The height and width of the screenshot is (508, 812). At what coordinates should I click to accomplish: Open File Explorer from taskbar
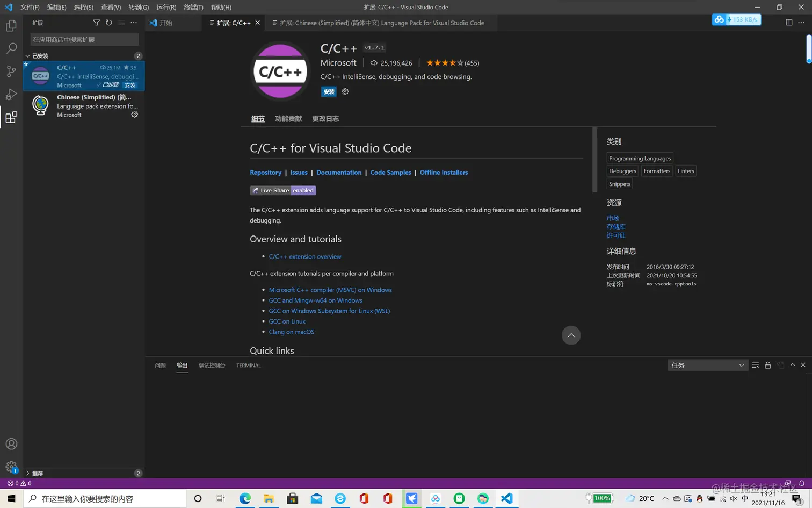coord(269,498)
